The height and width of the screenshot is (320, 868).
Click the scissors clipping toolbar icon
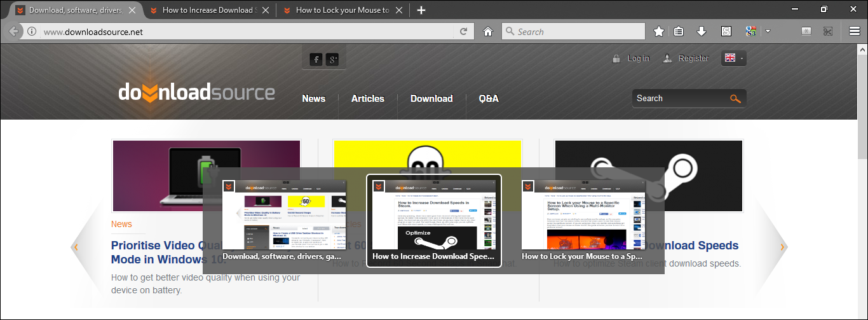(x=828, y=31)
